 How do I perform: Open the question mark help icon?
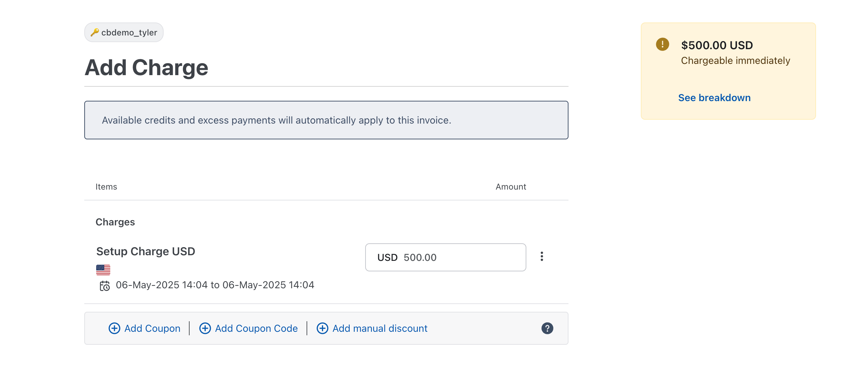pos(547,328)
